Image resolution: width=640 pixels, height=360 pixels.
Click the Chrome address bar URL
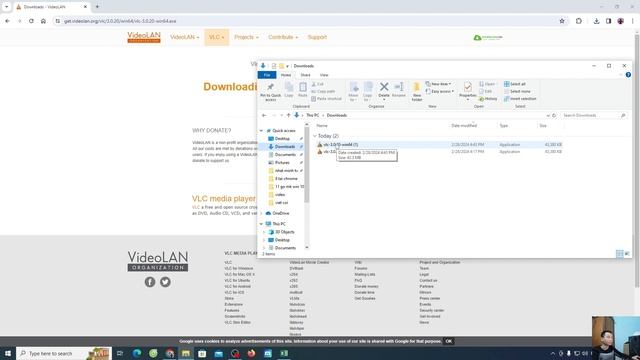point(120,21)
